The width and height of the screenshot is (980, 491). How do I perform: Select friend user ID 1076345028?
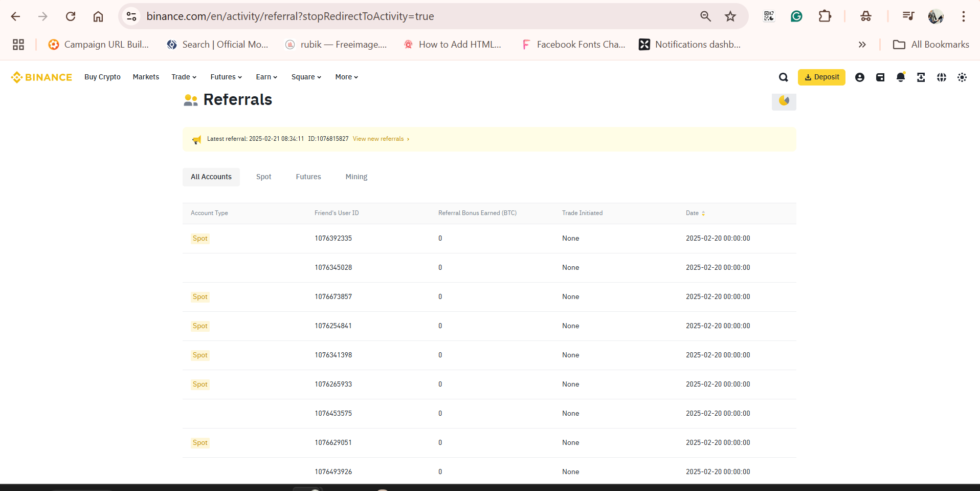click(x=333, y=268)
